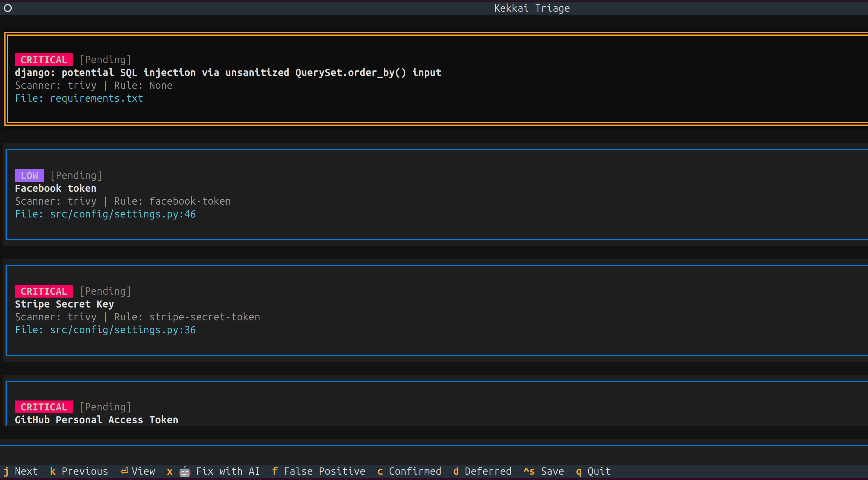
Task: Open the requirements.txt file link
Action: pos(96,99)
